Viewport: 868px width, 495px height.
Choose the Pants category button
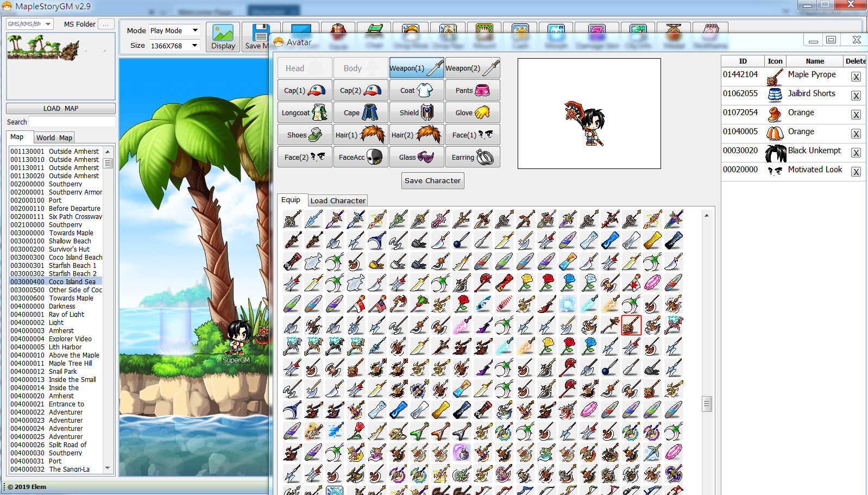tap(473, 90)
